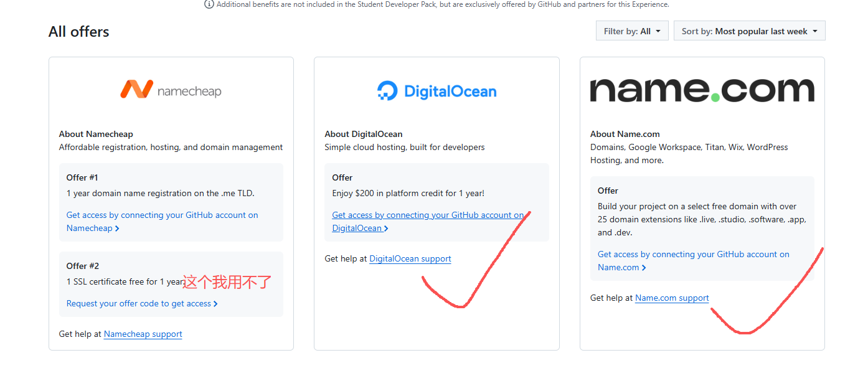
Task: Click the DigitalOcean logo image
Action: coord(436,91)
